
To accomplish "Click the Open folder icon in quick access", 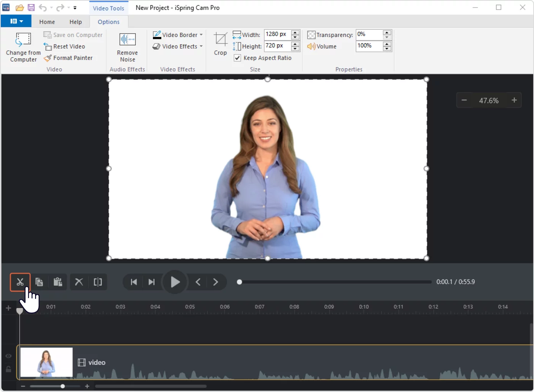I will [20, 8].
